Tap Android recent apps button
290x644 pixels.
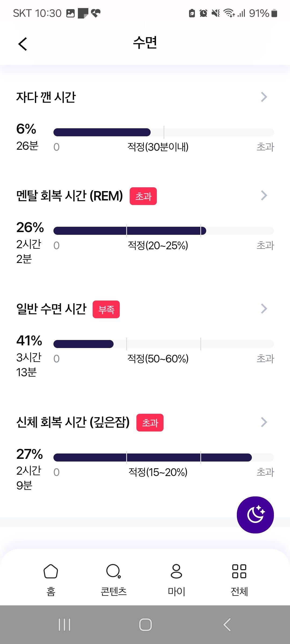coord(64,625)
